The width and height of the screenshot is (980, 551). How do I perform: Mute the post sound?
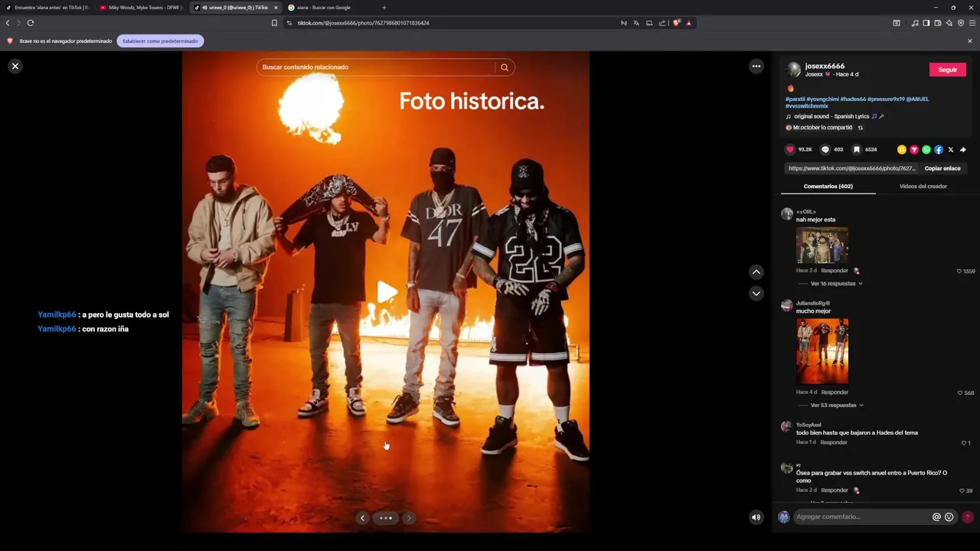(x=756, y=517)
